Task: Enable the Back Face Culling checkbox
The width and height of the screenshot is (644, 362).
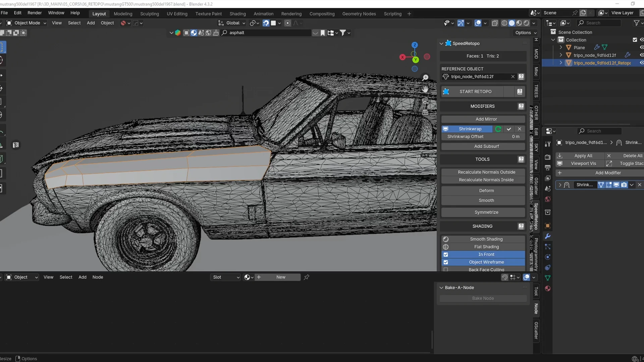Action: click(446, 270)
